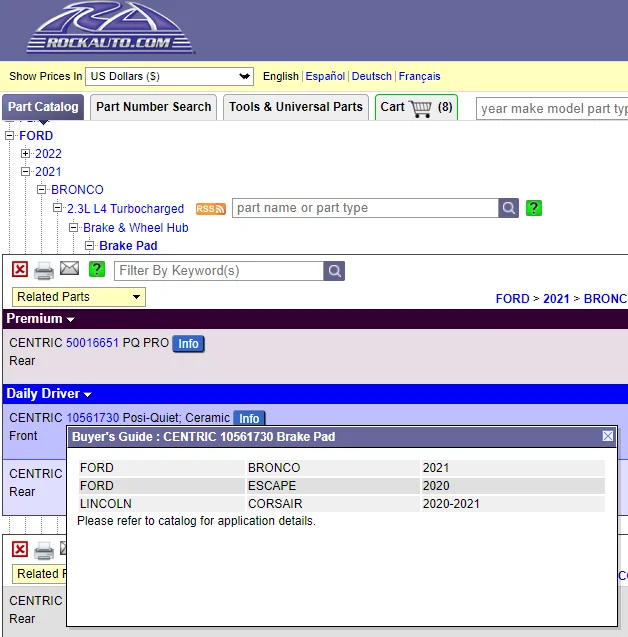Click the Filter By Keyword search button
Screen dimensions: 628x637
pos(334,271)
